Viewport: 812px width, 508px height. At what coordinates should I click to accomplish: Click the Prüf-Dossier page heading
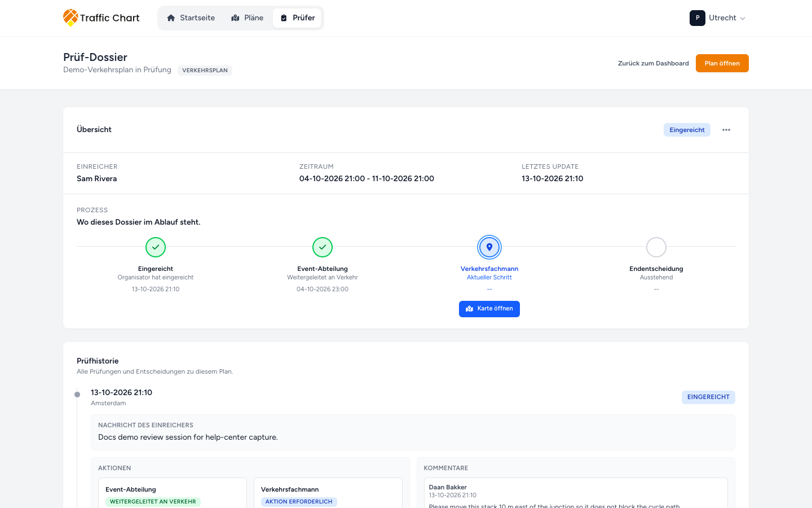[95, 57]
